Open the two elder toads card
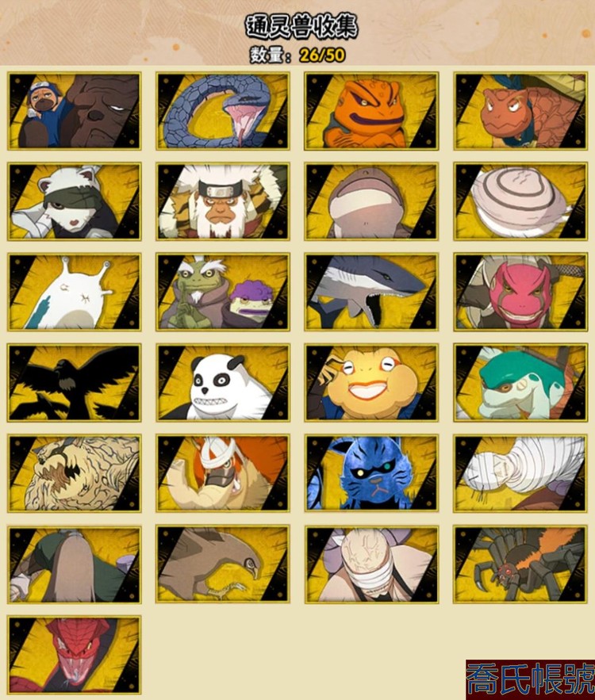This screenshot has height=700, width=595. (223, 293)
